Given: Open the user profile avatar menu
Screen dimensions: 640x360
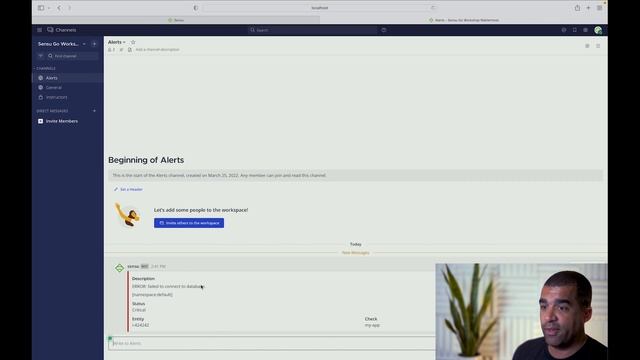Looking at the screenshot, I should click(x=598, y=30).
